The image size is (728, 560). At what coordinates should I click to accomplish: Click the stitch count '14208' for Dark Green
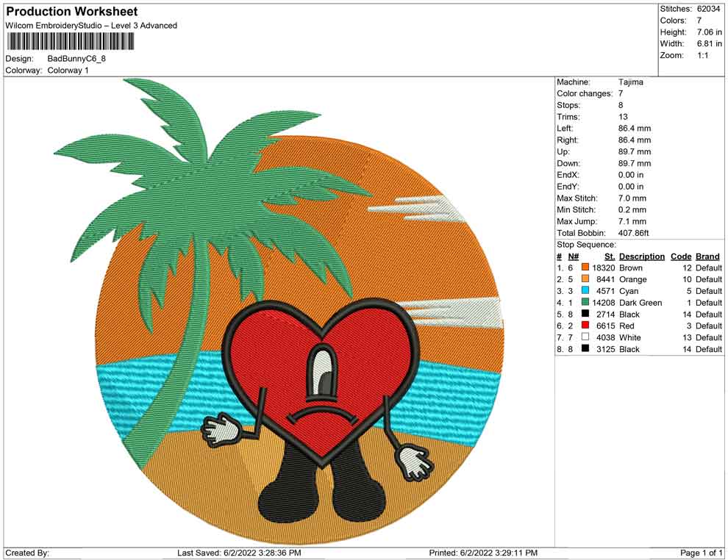[604, 303]
